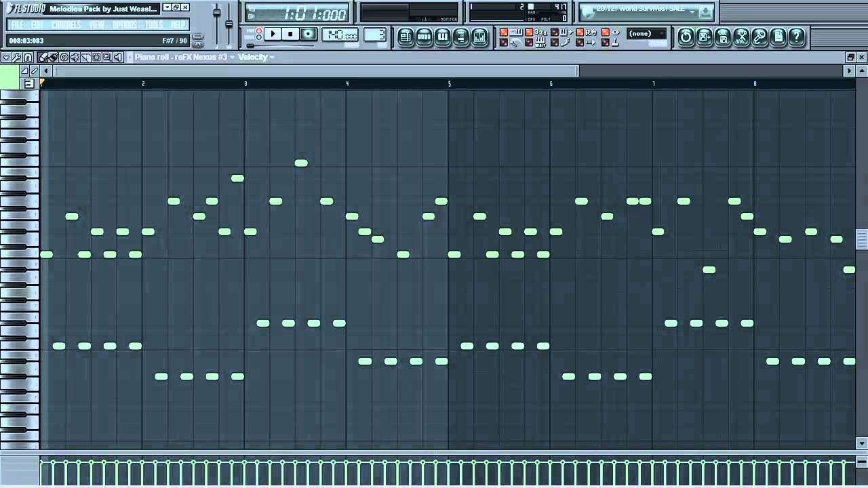
Task: Click the Undo circular arrow icon
Action: [x=686, y=37]
